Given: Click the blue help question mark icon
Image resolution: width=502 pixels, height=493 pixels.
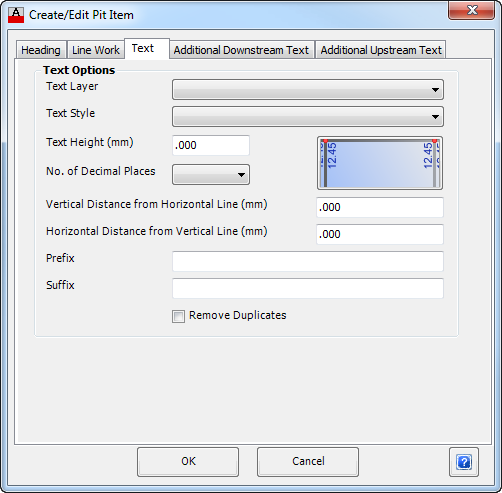Looking at the screenshot, I should (x=464, y=462).
